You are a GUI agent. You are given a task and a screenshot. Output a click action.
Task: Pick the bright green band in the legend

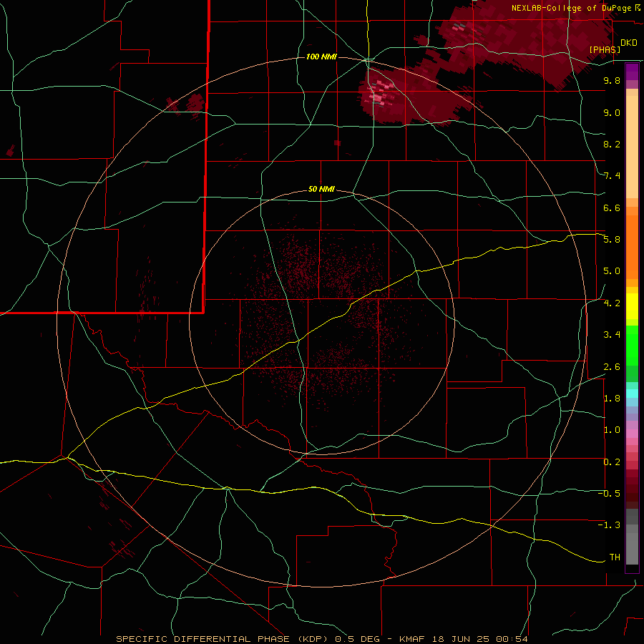click(632, 345)
